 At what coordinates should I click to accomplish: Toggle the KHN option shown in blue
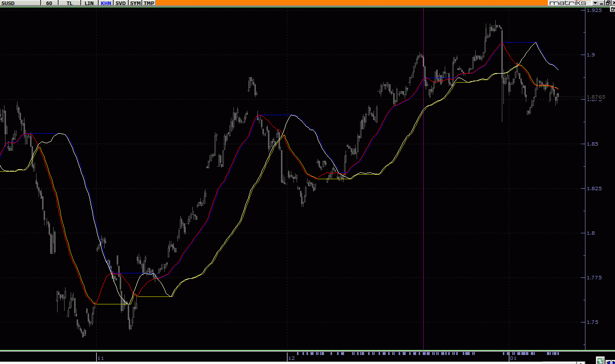pyautogui.click(x=106, y=3)
